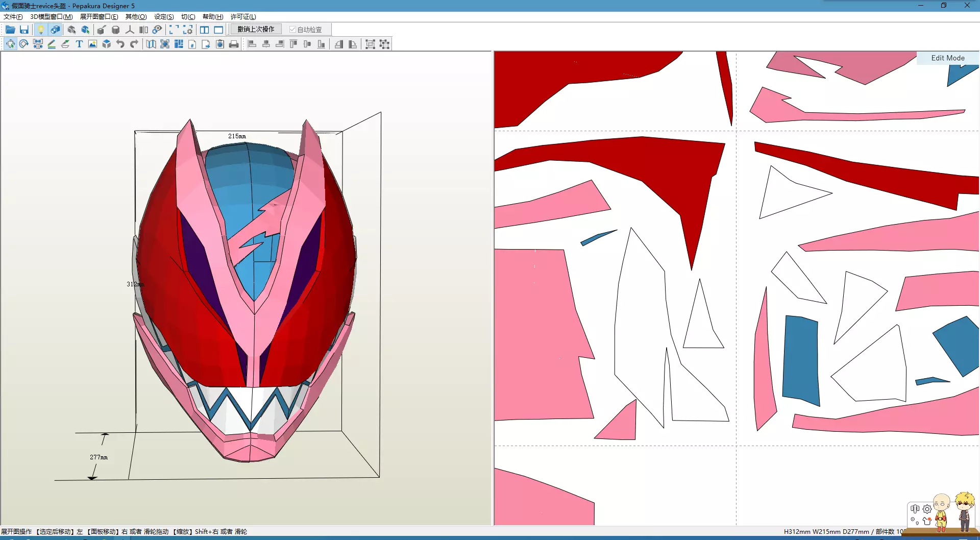
Task: Align selected parts to bottom edge
Action: point(321,44)
